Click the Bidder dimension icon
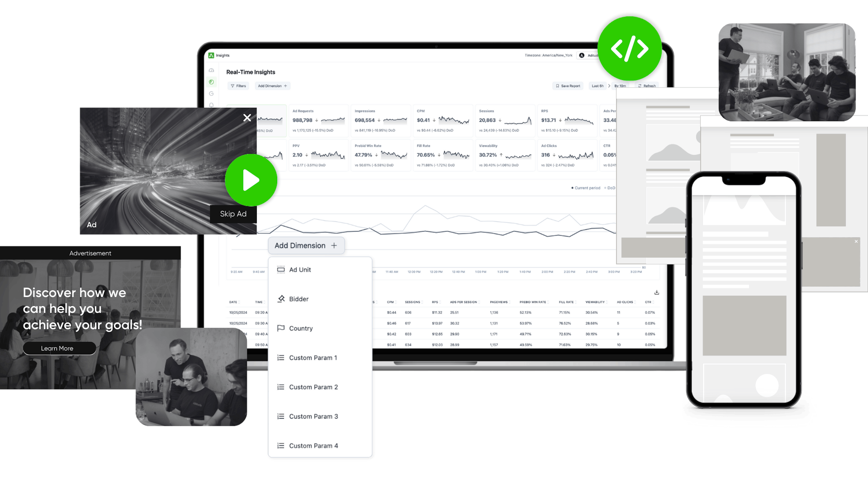This screenshot has width=868, height=489. click(x=281, y=298)
